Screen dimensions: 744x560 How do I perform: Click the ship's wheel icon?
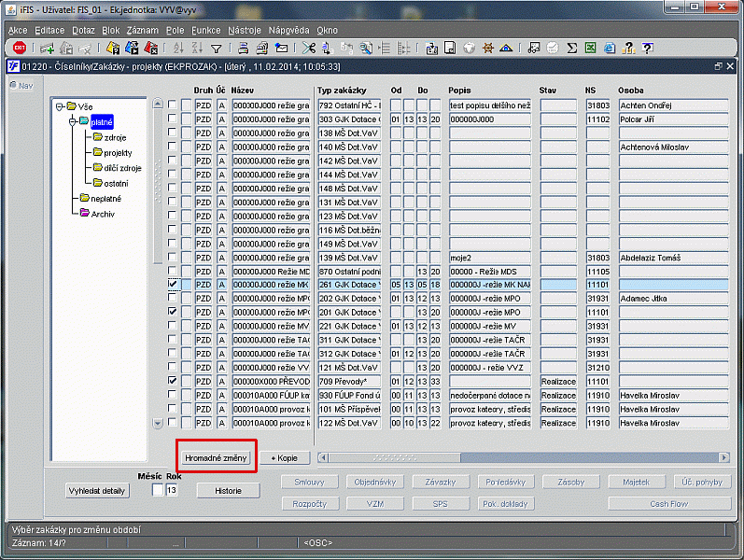pos(488,48)
